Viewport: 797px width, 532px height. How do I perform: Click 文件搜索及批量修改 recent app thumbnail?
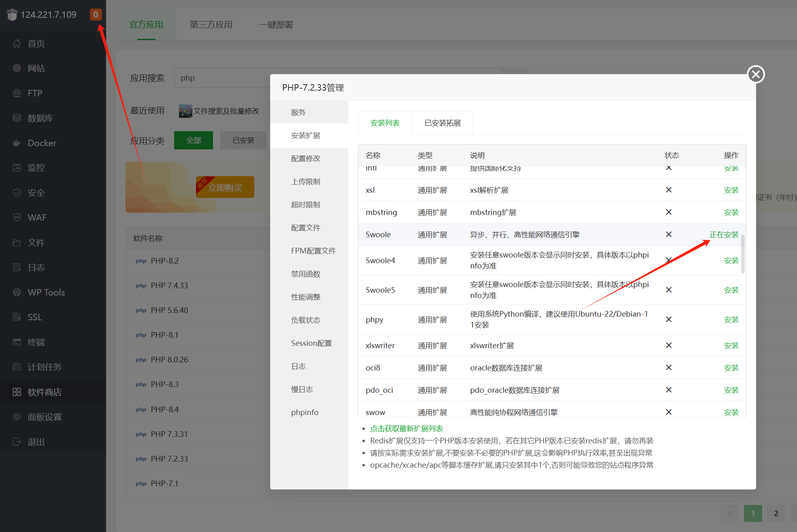(x=185, y=111)
